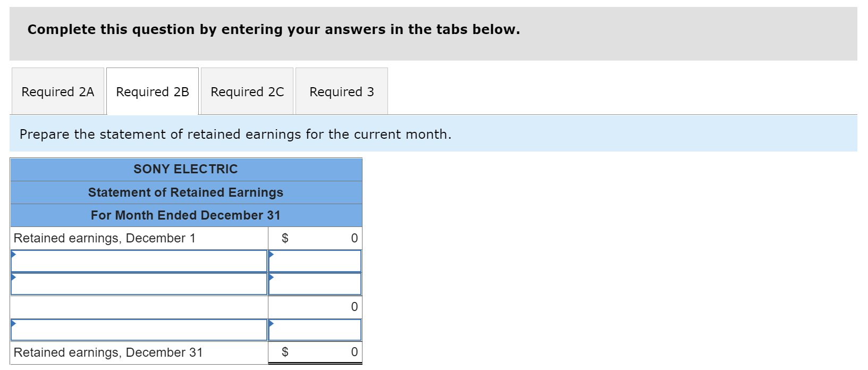Open the Required 2C tab
Viewport: 868px width, 370px height.
click(x=247, y=91)
